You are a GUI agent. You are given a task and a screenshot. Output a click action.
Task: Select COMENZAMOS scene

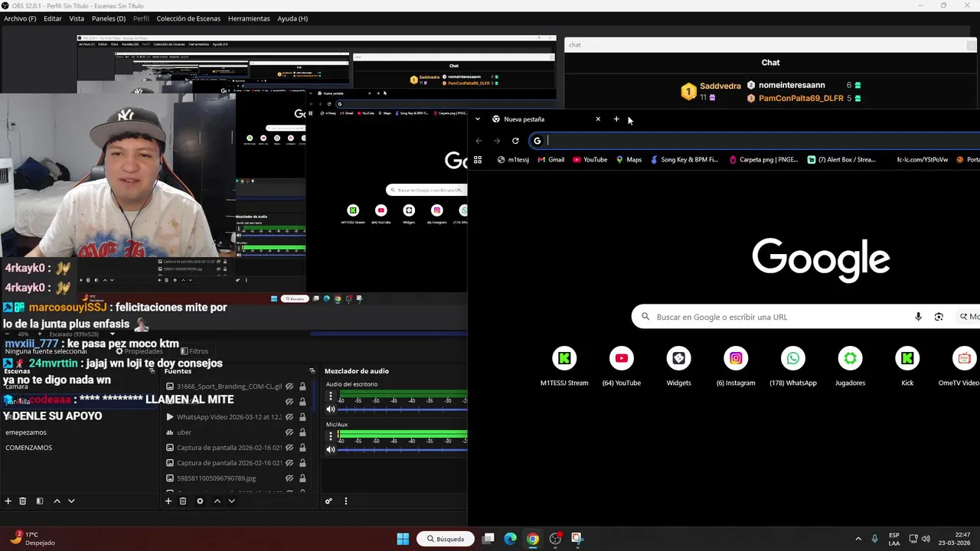point(29,448)
